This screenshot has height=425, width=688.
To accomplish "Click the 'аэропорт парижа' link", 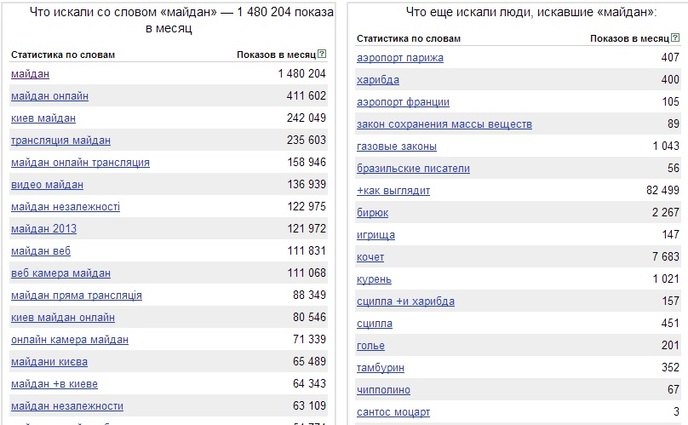I will pyautogui.click(x=400, y=58).
